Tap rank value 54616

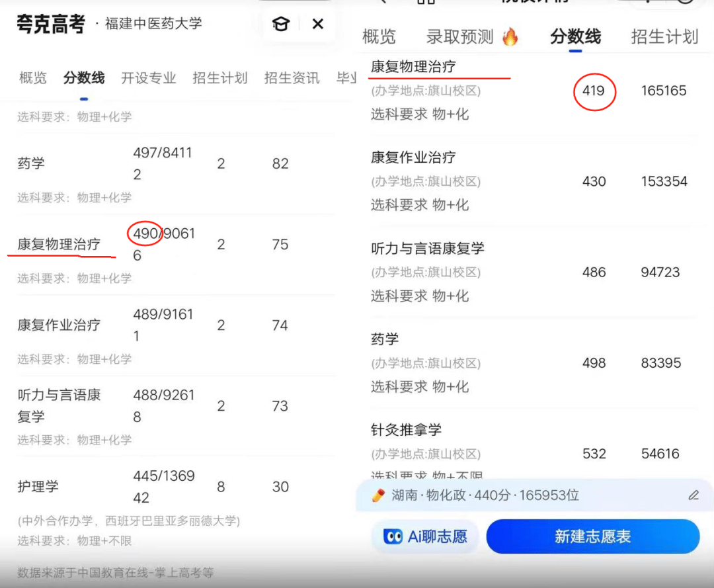660,454
